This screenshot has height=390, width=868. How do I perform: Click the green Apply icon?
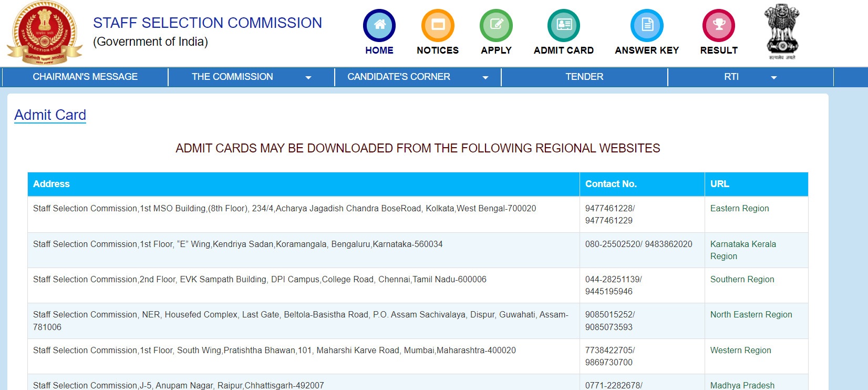[496, 25]
